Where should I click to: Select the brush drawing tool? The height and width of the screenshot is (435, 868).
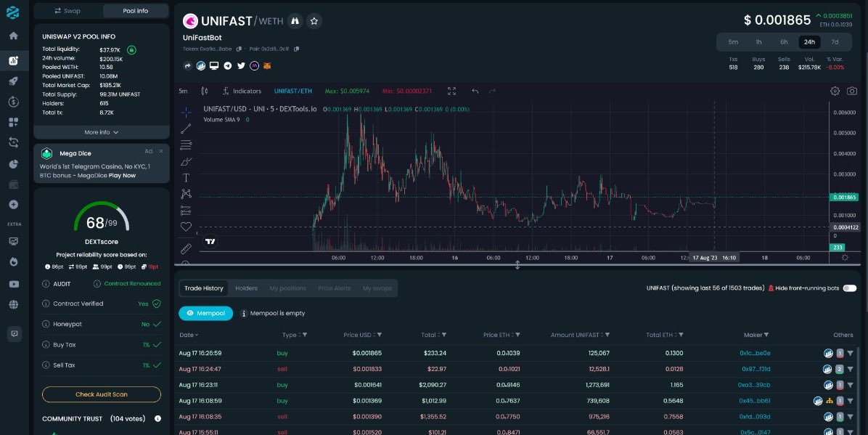(x=186, y=162)
